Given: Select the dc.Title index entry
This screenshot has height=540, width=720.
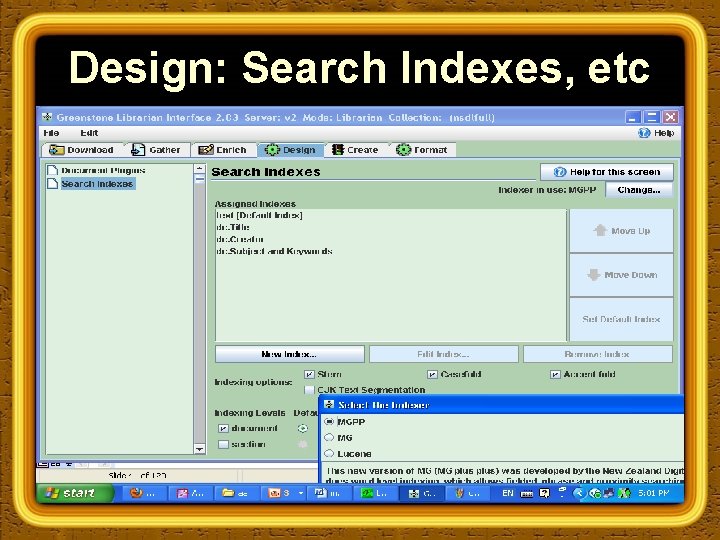Looking at the screenshot, I should pyautogui.click(x=233, y=227).
